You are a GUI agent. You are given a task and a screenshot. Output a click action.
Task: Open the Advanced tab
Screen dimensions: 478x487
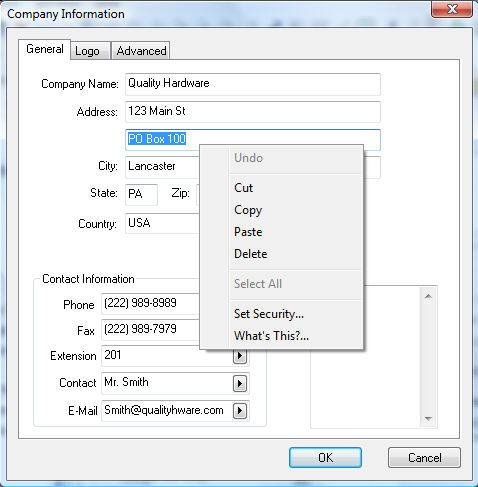(141, 51)
